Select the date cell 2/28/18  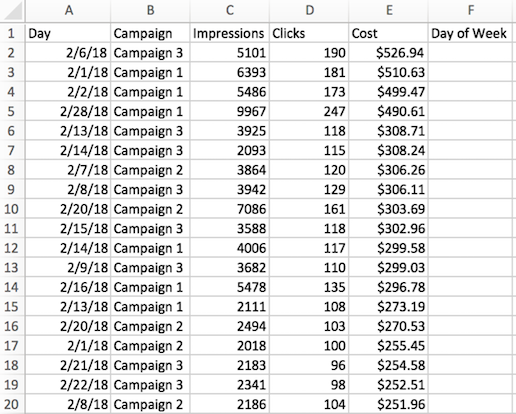click(68, 111)
